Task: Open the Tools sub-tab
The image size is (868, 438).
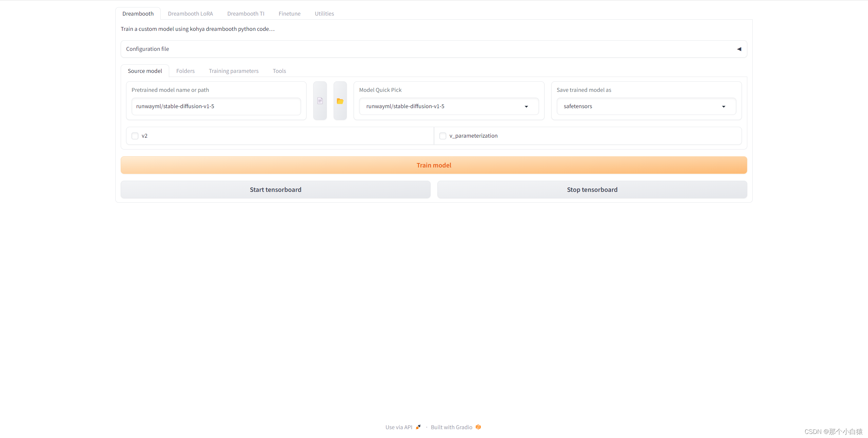Action: tap(279, 71)
